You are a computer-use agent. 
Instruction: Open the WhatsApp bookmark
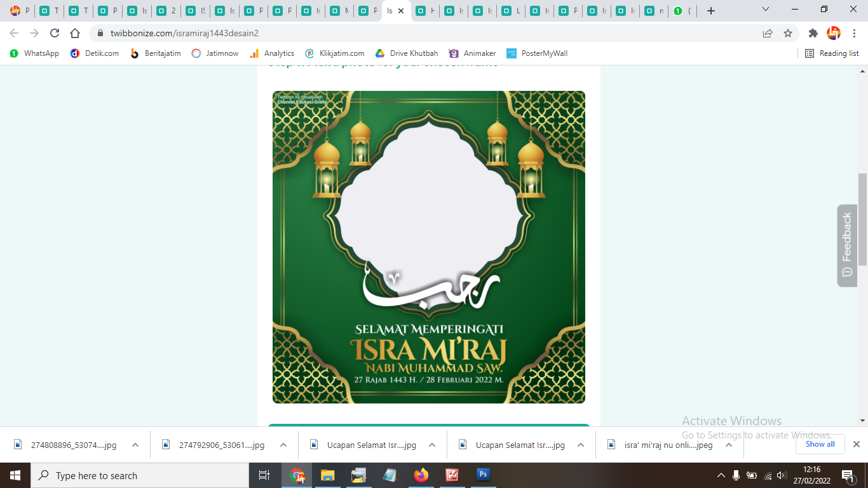pyautogui.click(x=34, y=53)
